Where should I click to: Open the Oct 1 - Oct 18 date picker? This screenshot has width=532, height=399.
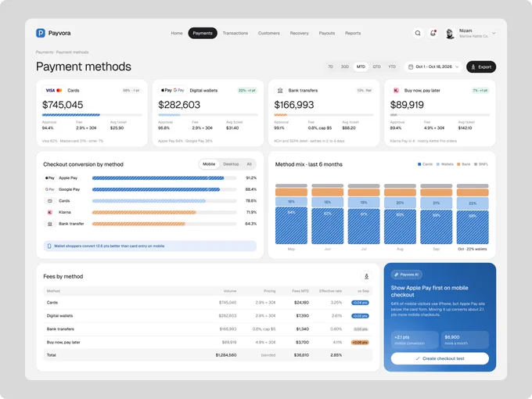[x=433, y=66]
